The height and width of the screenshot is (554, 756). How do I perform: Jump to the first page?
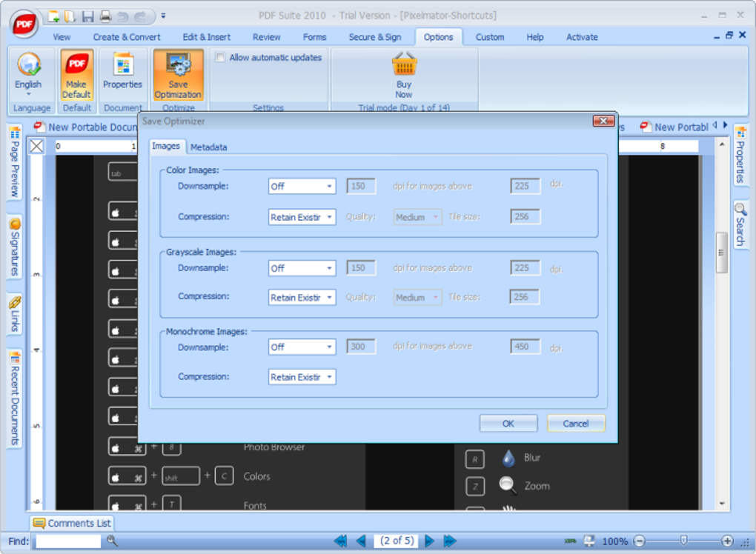pyautogui.click(x=340, y=541)
